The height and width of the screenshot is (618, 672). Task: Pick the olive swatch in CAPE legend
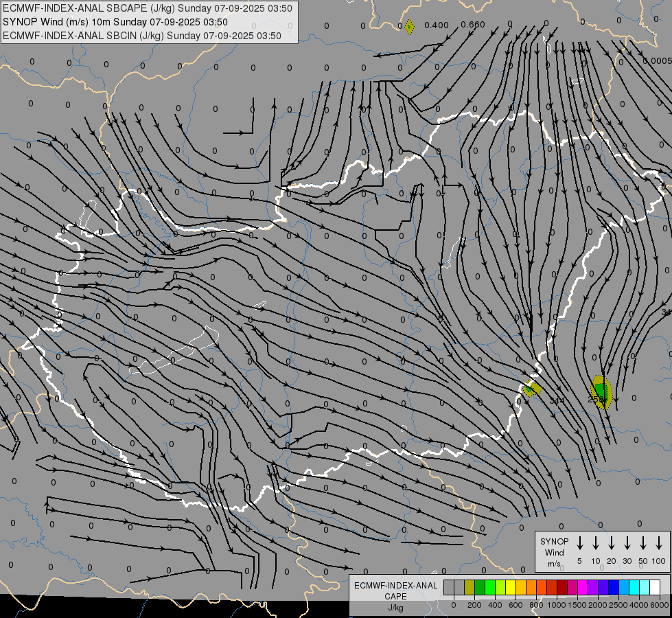tap(470, 587)
